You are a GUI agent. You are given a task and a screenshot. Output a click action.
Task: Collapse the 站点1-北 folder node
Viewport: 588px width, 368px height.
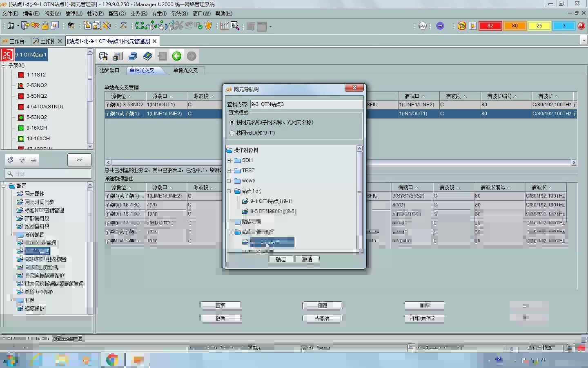[229, 191]
